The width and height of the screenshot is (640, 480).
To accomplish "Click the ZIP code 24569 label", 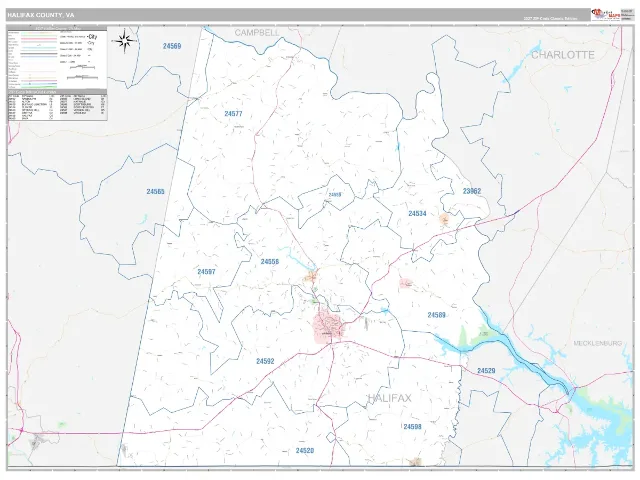I will pos(172,46).
